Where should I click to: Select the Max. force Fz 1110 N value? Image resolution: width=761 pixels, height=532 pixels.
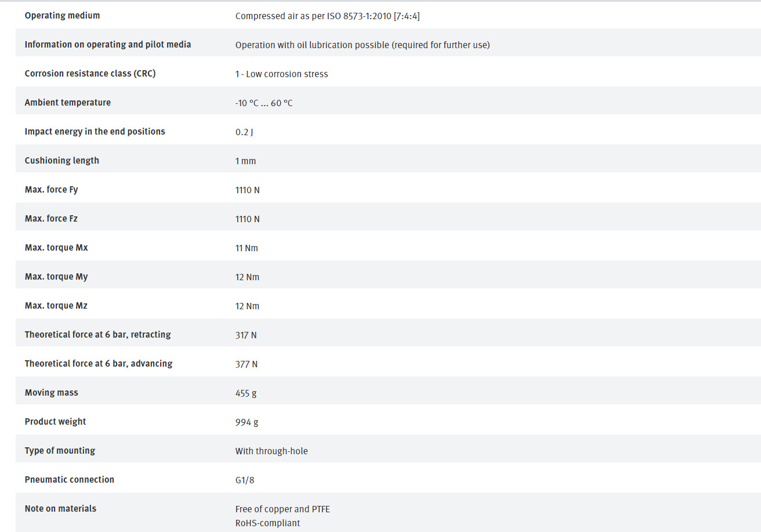[247, 219]
